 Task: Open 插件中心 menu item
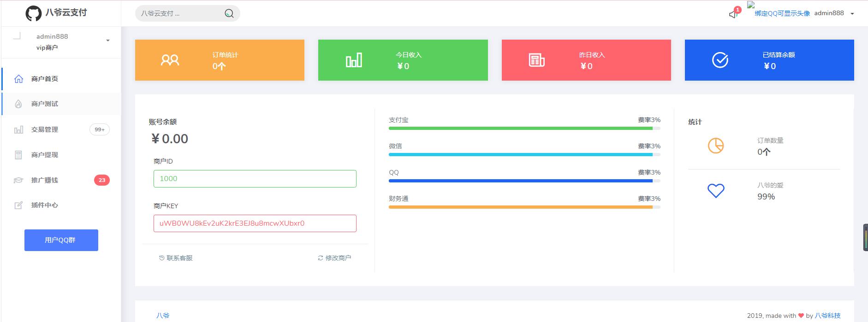(61, 205)
